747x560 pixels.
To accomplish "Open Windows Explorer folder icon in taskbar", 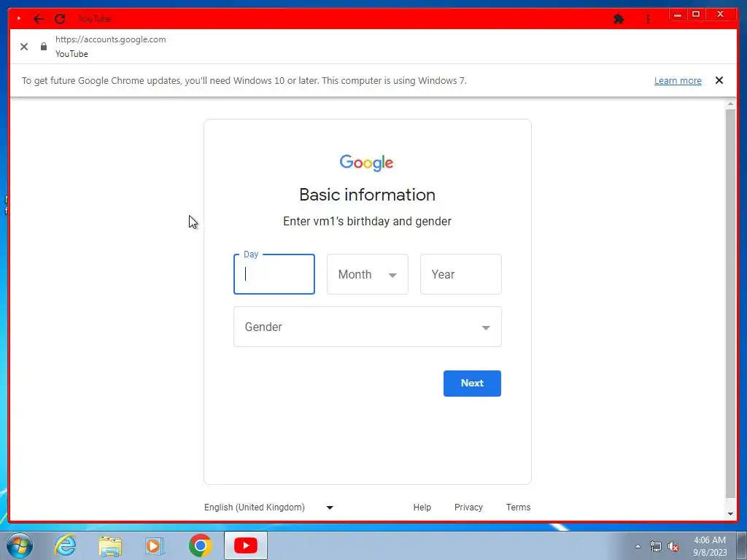I will (110, 545).
